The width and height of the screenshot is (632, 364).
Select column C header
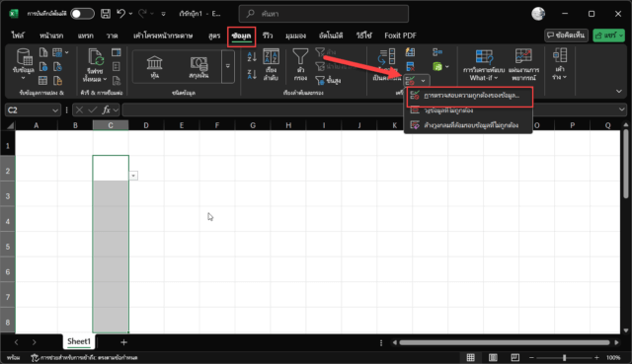(111, 125)
